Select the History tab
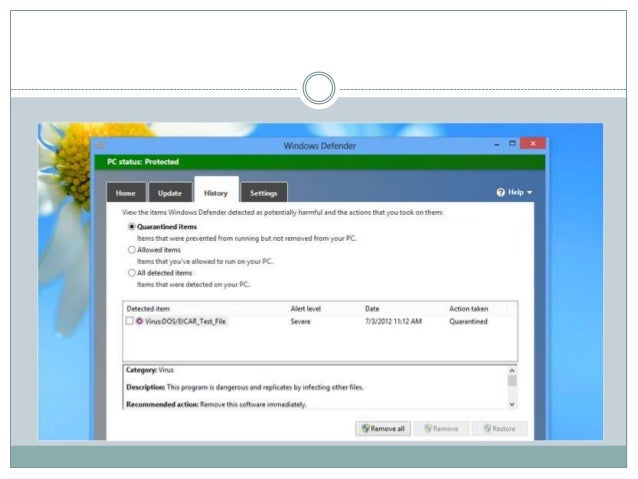This screenshot has width=638, height=479. [x=216, y=190]
